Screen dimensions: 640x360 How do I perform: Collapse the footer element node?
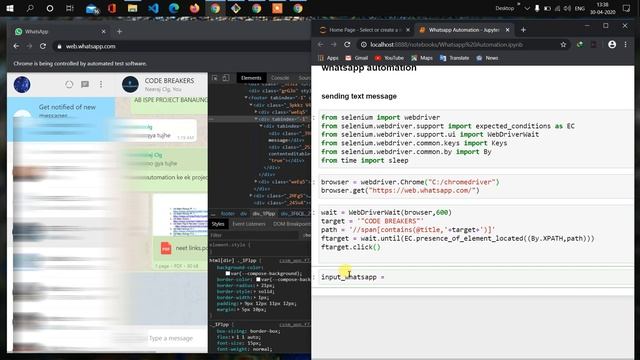(x=246, y=98)
